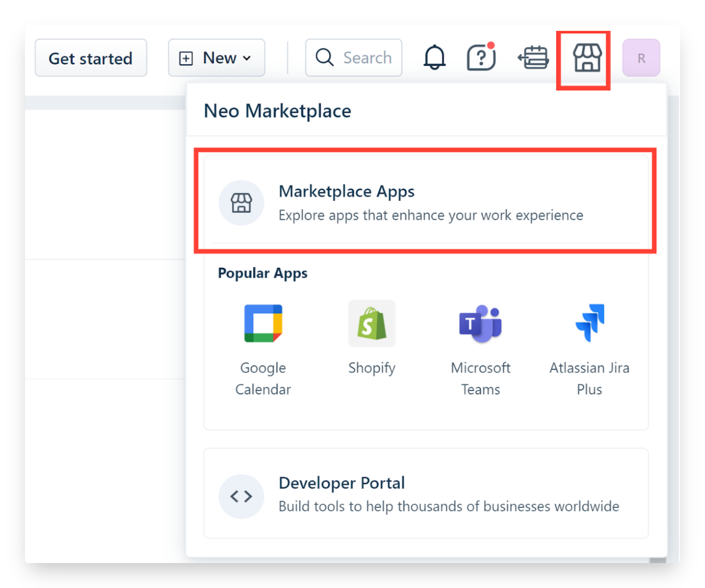
Task: Expand the New dropdown
Action: (x=216, y=57)
